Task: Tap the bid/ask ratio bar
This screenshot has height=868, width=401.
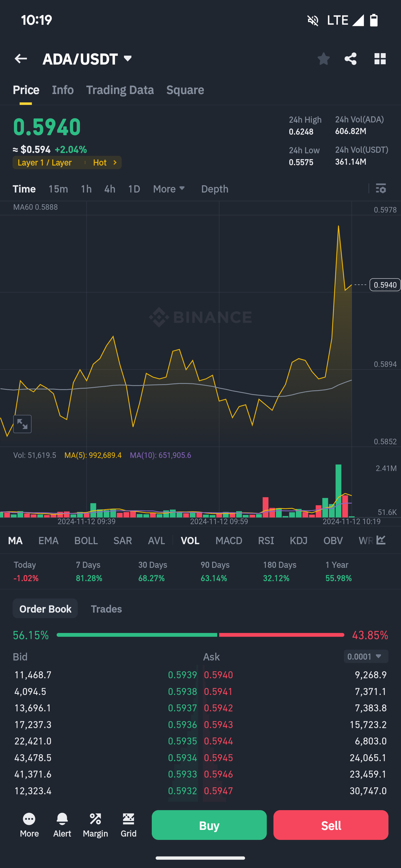Action: pos(200,635)
